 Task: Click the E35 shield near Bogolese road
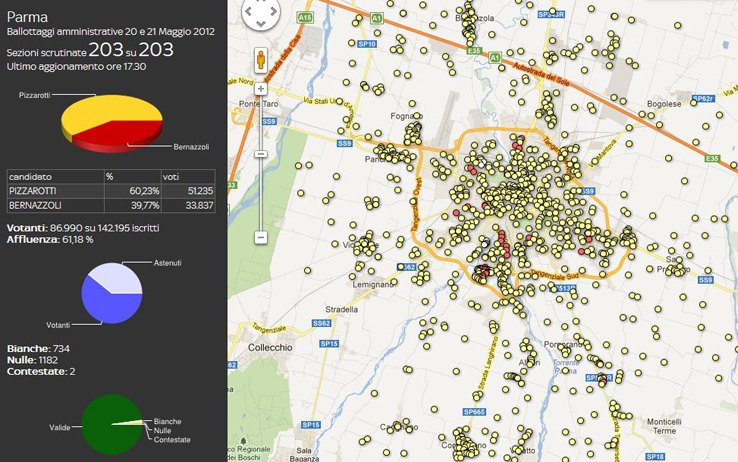coord(712,159)
